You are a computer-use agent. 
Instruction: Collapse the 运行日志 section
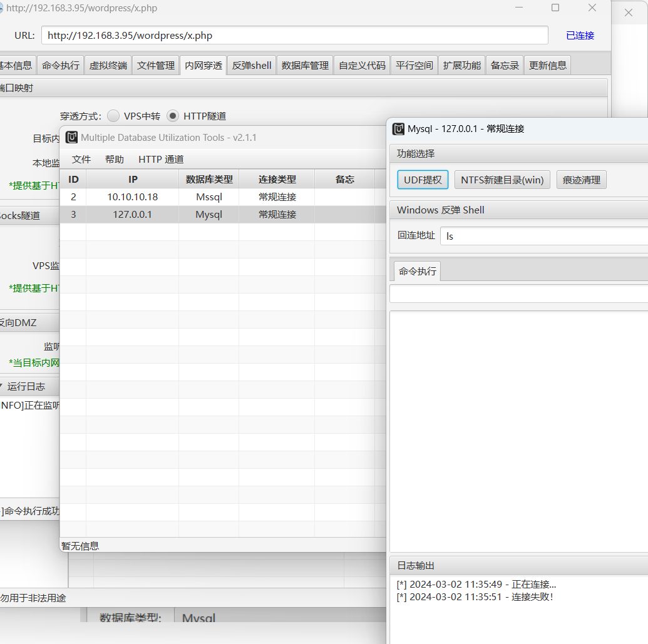(x=2, y=386)
